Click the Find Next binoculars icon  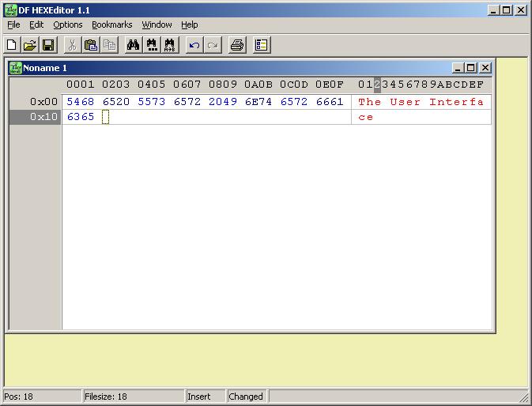(x=152, y=45)
